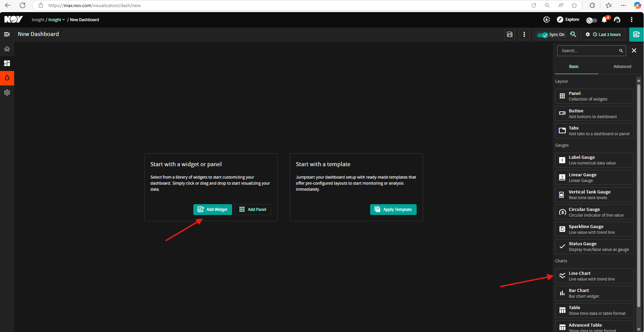Click the browser address bar URL
The image size is (644, 332).
click(x=95, y=5)
